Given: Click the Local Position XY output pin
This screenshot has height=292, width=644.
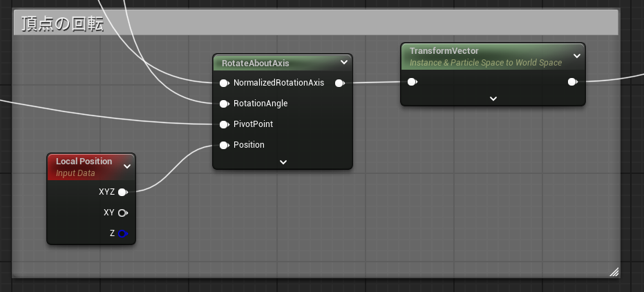Looking at the screenshot, I should tap(123, 213).
